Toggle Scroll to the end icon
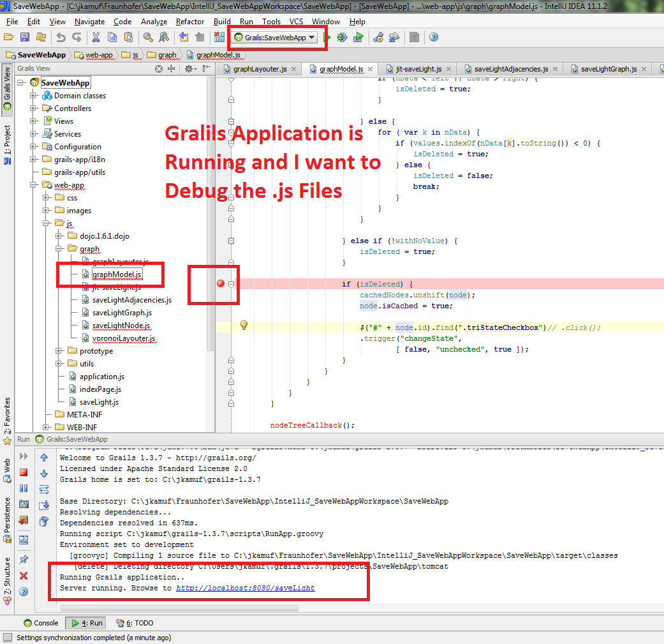 click(44, 505)
